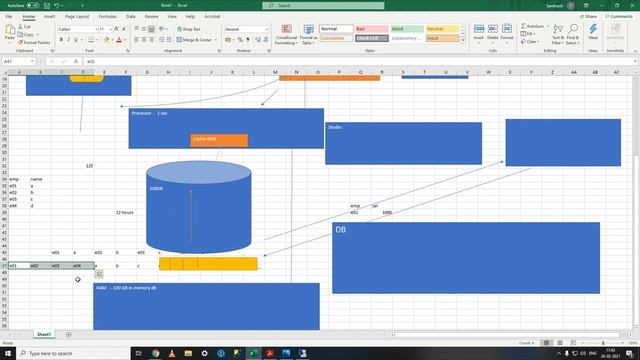Click Increase Font Size icon

[x=116, y=29]
